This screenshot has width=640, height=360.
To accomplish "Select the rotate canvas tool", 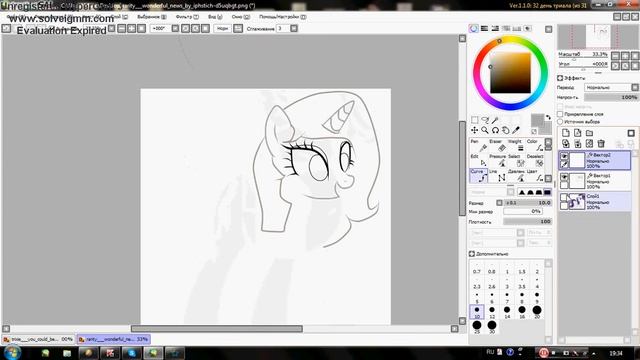I will (495, 130).
